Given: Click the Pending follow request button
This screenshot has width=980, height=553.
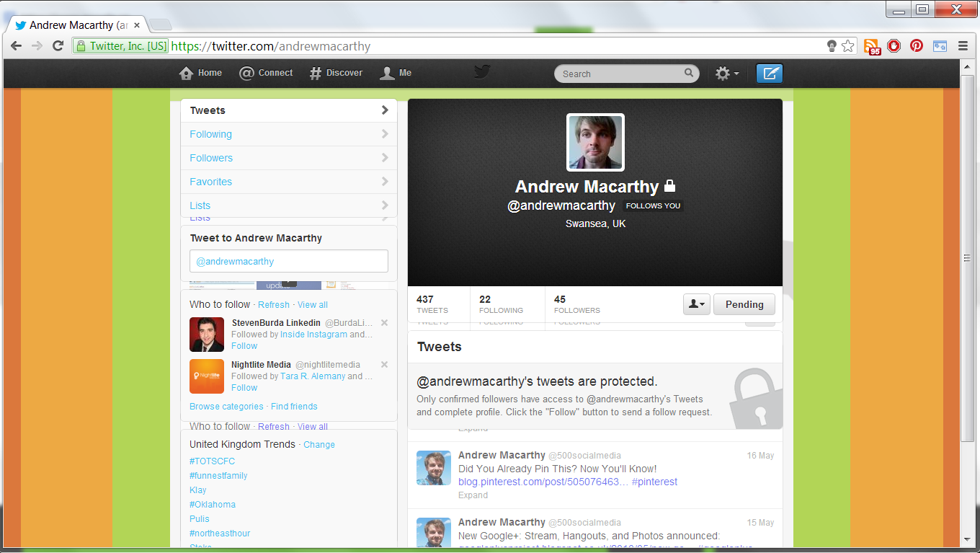Looking at the screenshot, I should coord(744,304).
